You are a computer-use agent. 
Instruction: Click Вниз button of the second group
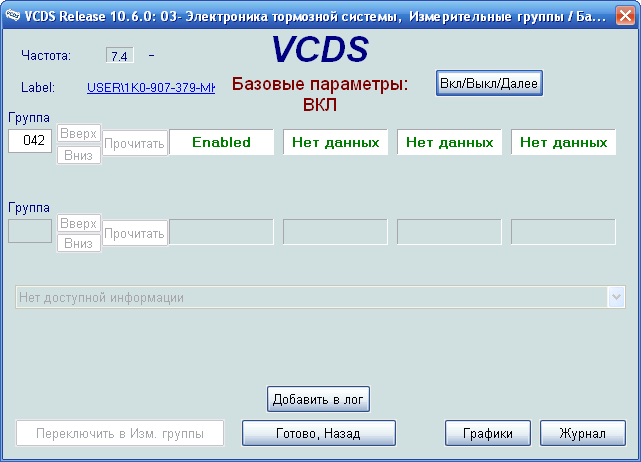(x=78, y=243)
